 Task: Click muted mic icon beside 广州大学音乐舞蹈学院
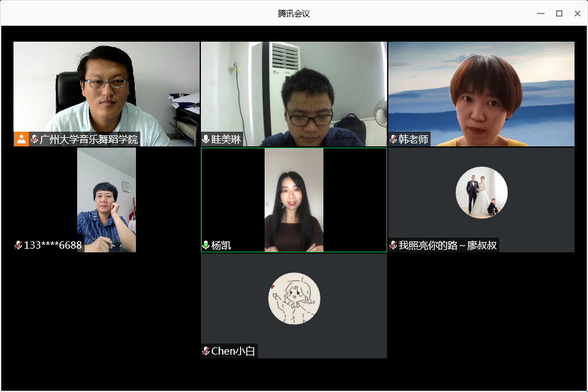(x=34, y=139)
